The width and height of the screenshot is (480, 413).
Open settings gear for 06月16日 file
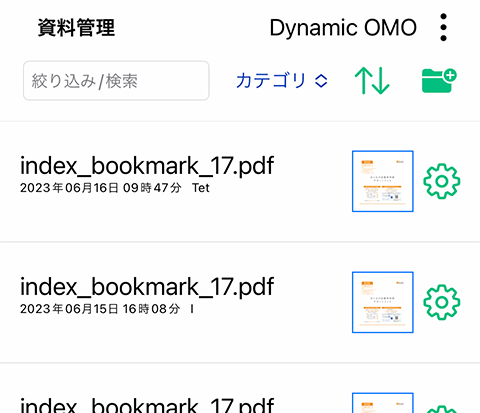point(442,181)
